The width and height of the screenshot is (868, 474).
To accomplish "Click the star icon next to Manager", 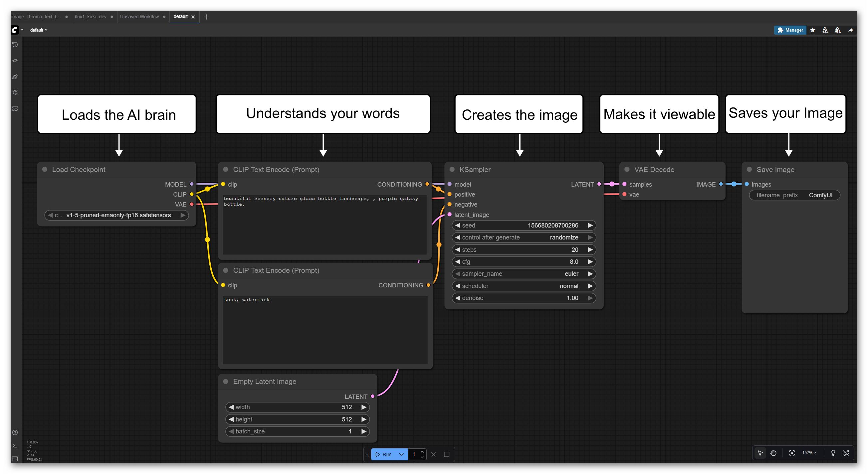I will coord(813,30).
